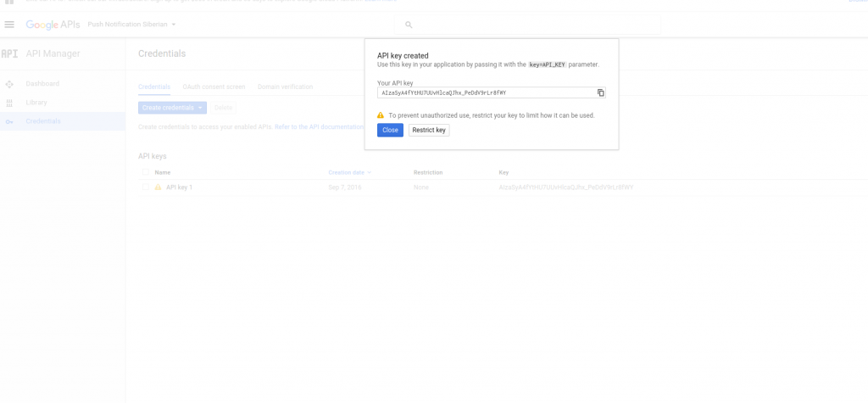
Task: Click the Google APIs logo
Action: pyautogui.click(x=53, y=25)
